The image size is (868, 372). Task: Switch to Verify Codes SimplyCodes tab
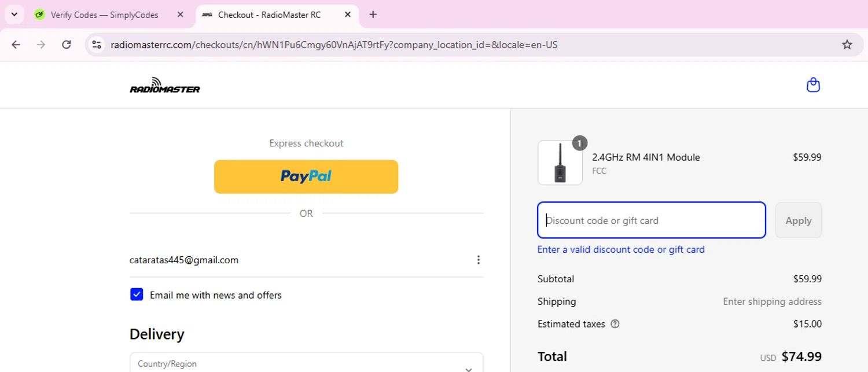(x=104, y=15)
